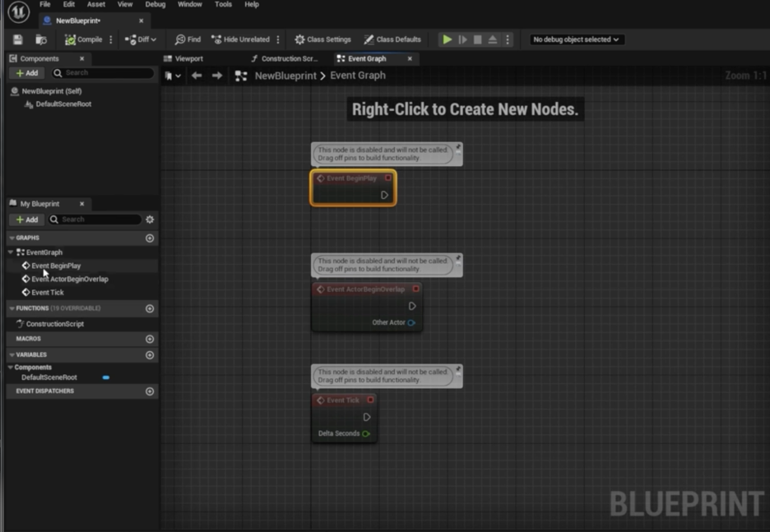770x532 pixels.
Task: Open the Asset menu
Action: [x=96, y=4]
